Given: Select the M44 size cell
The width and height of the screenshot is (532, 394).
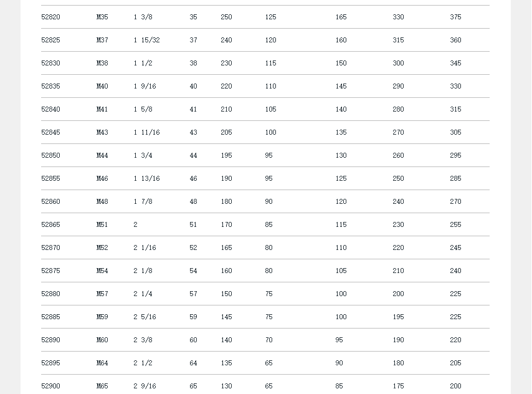Looking at the screenshot, I should [x=102, y=156].
